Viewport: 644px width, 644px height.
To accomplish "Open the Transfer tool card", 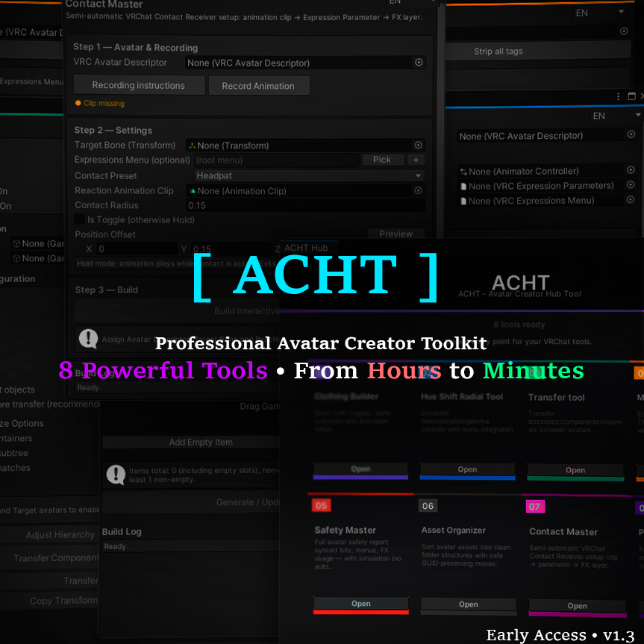I will tap(575, 470).
